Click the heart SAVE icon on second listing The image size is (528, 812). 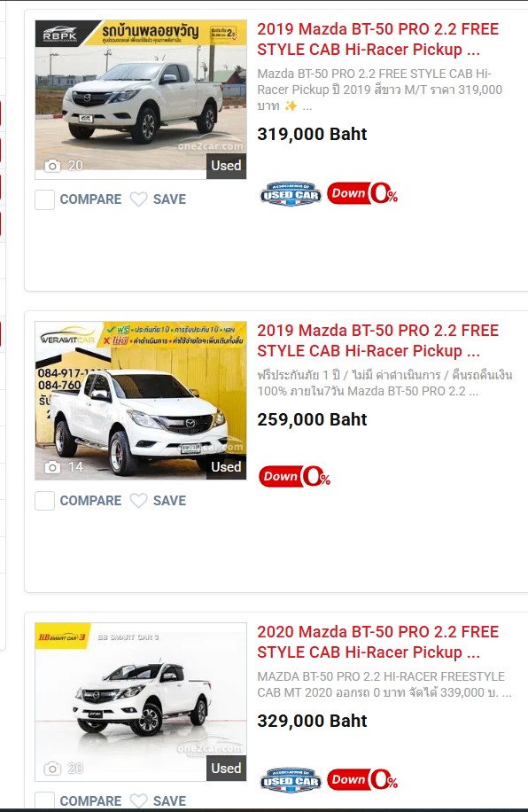(138, 501)
